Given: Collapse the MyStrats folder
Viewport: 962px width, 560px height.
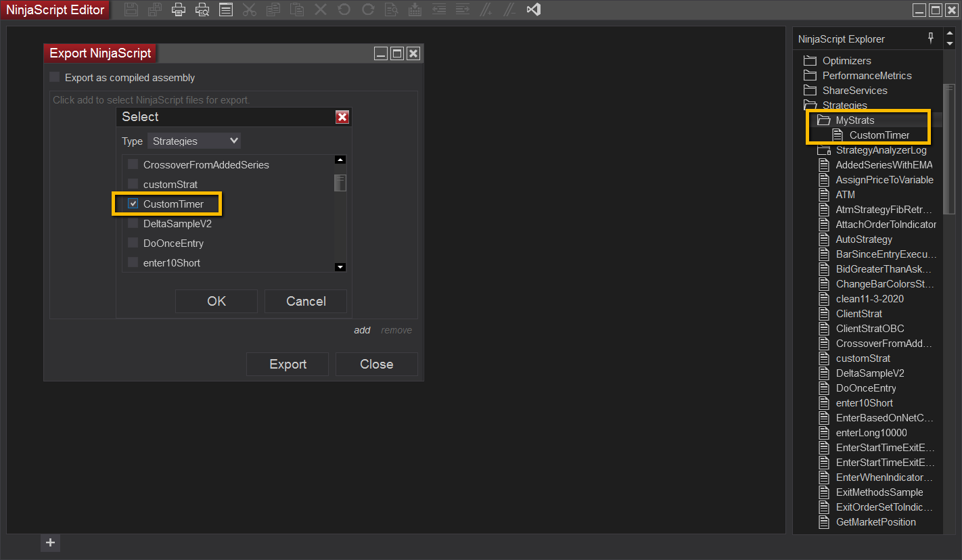Looking at the screenshot, I should (x=823, y=120).
